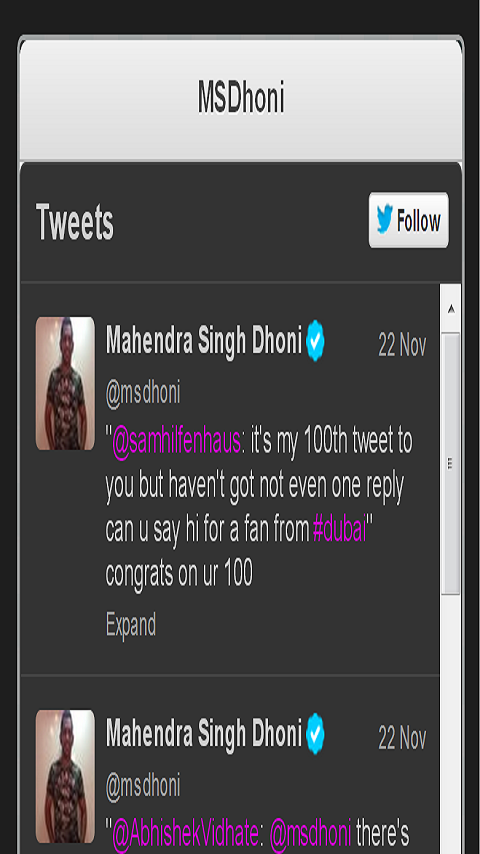The width and height of the screenshot is (480, 854).
Task: Click the scrollbar up arrow
Action: pyautogui.click(x=451, y=309)
